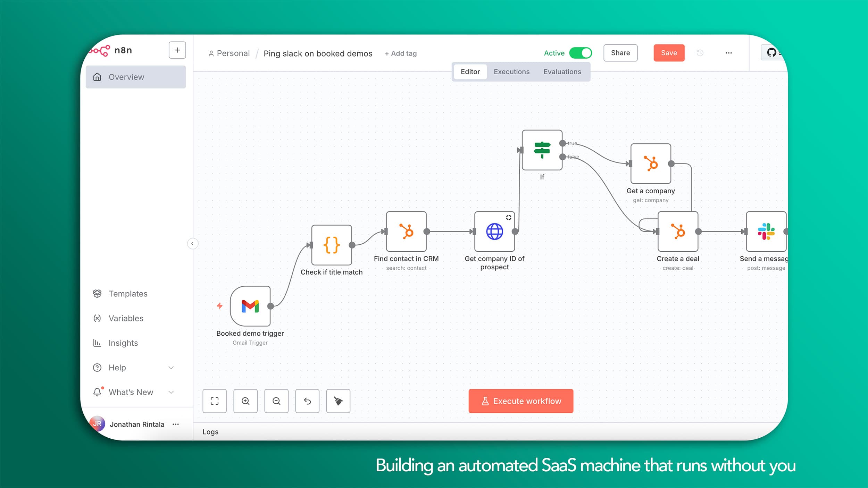868x488 pixels.
Task: Click the zoom-to-fit canvas icon
Action: pos(215,401)
